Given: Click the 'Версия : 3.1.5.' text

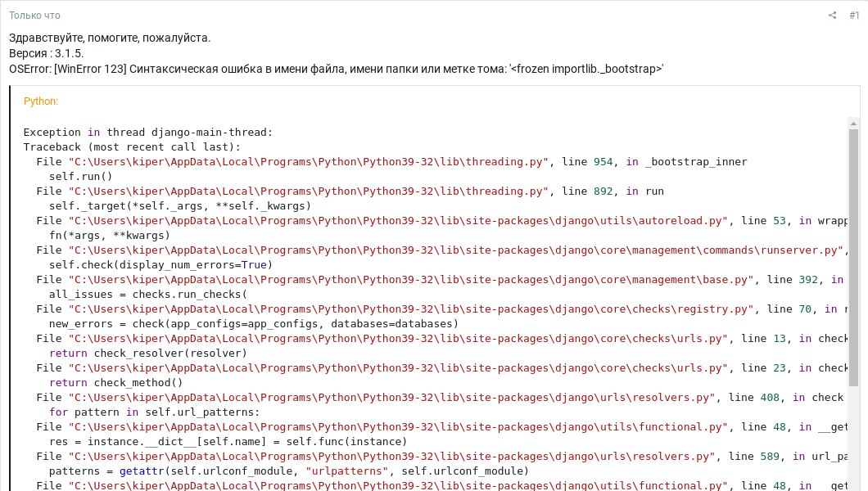Looking at the screenshot, I should [x=47, y=54].
